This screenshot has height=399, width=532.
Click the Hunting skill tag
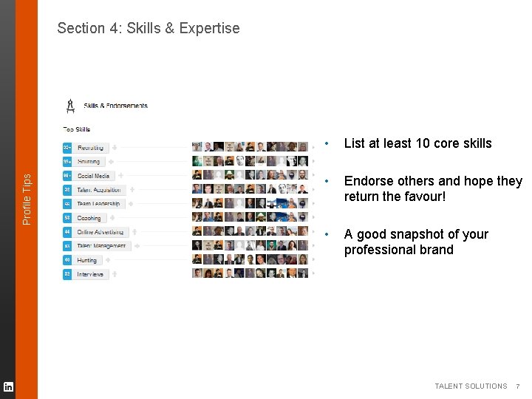click(87, 260)
